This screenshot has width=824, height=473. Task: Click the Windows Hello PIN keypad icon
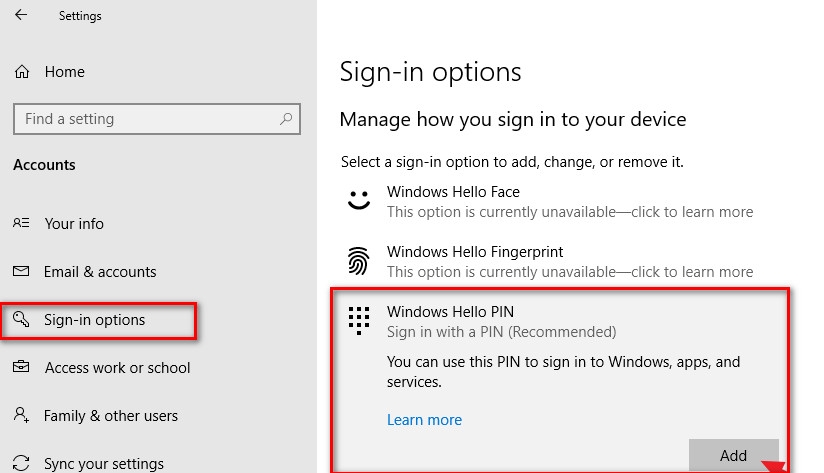point(359,321)
